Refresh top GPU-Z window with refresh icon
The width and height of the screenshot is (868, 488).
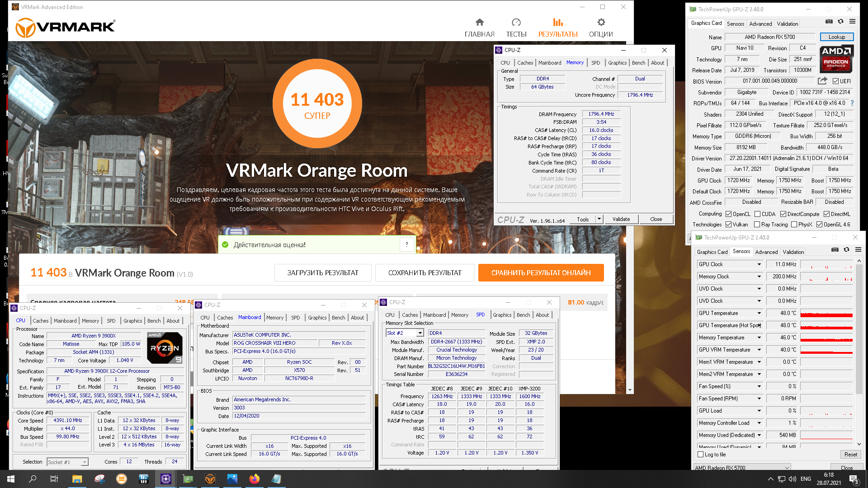(x=840, y=21)
